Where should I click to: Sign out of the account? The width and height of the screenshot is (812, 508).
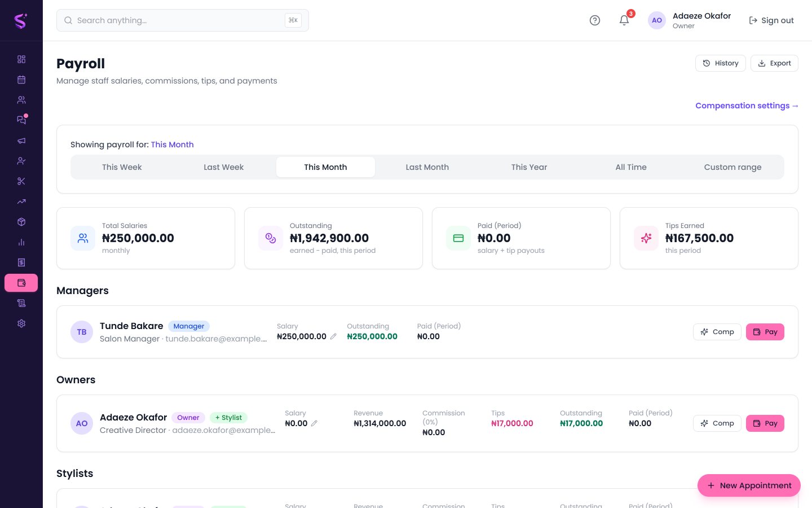tap(771, 20)
